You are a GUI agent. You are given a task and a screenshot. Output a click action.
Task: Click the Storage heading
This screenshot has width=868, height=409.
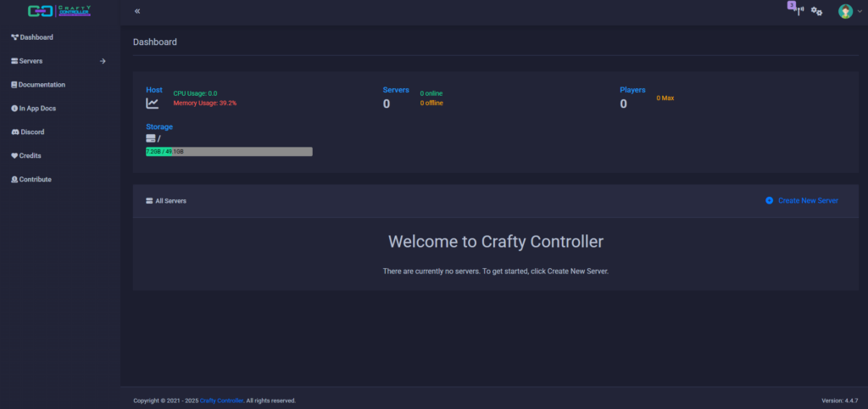point(159,127)
